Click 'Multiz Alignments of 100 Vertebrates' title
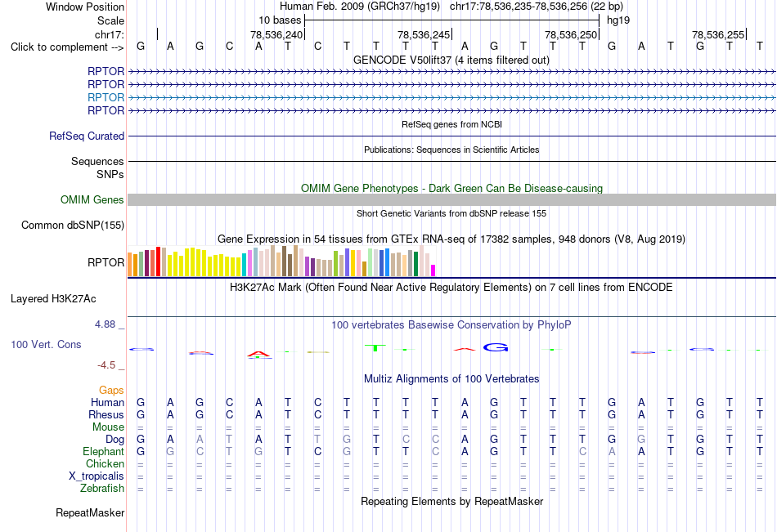 pos(451,379)
